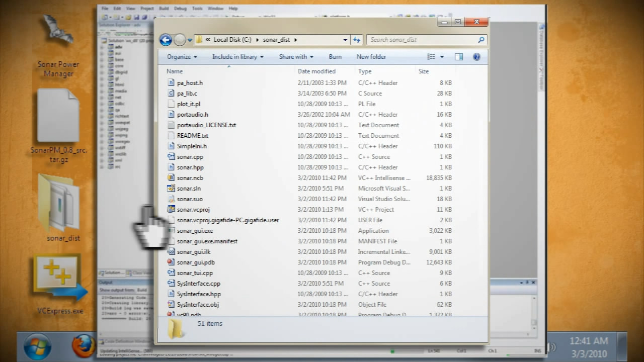Switch to Solution Explorer tab in Visual Studio
644x362 pixels.
(113, 273)
